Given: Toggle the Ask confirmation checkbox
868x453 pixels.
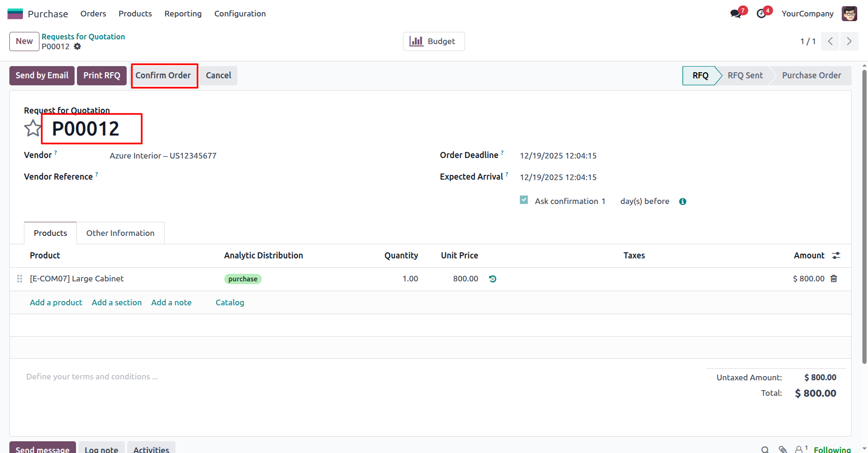Looking at the screenshot, I should pyautogui.click(x=524, y=200).
